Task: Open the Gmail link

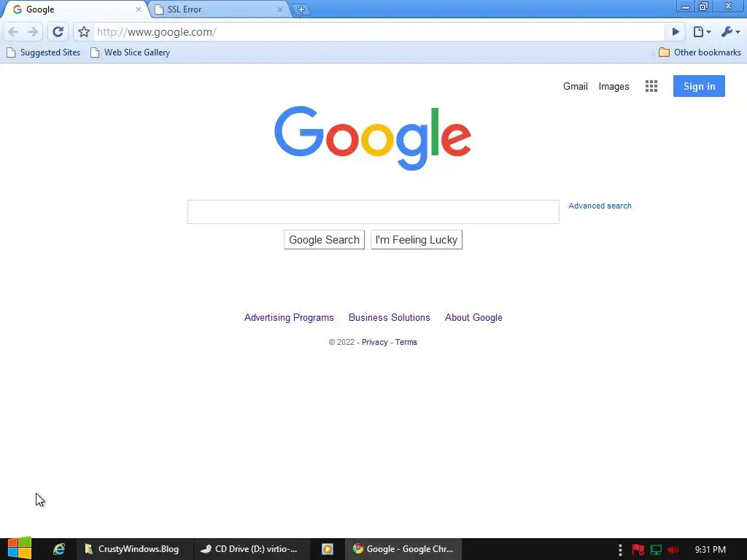Action: (x=575, y=86)
